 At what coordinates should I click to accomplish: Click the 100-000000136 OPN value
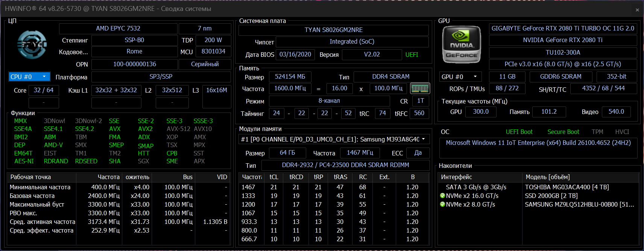[x=134, y=64]
